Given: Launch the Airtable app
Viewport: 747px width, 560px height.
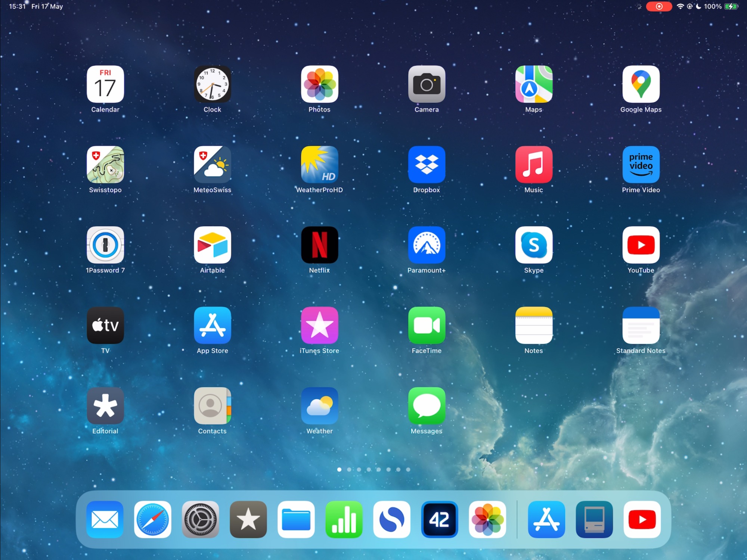Looking at the screenshot, I should [212, 245].
